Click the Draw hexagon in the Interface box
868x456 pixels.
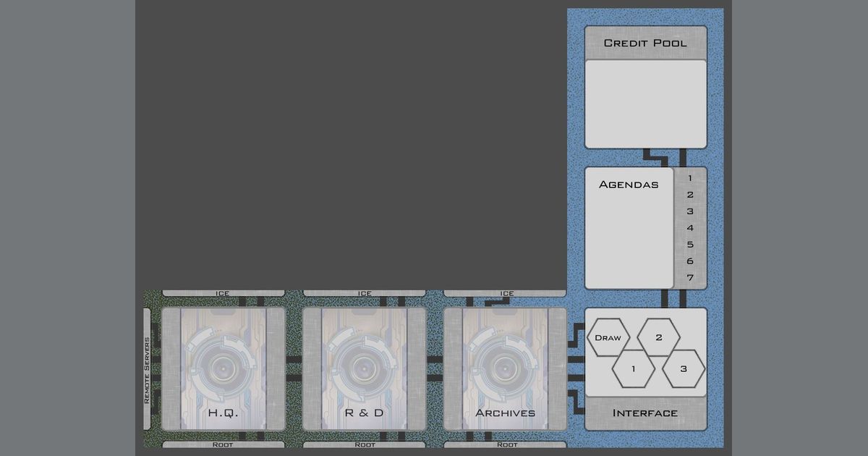(x=608, y=337)
